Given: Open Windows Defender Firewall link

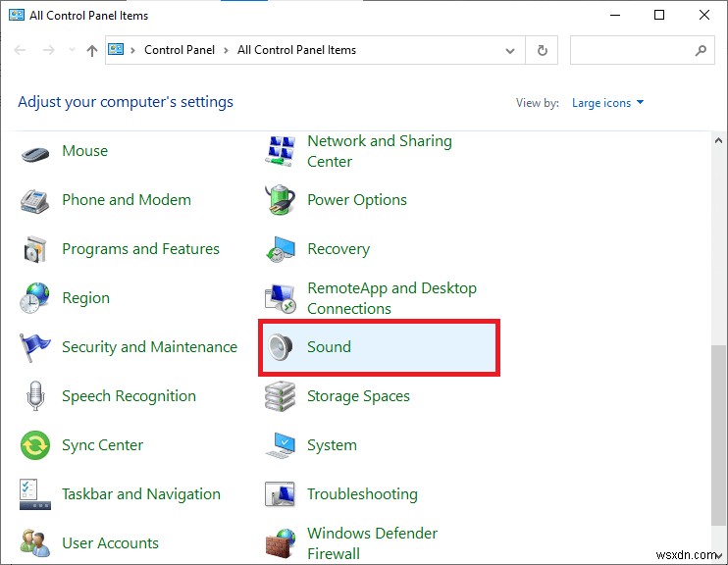Looking at the screenshot, I should 372,543.
